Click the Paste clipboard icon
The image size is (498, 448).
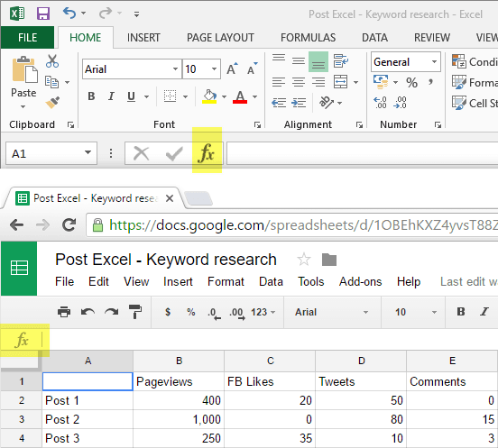click(x=24, y=69)
